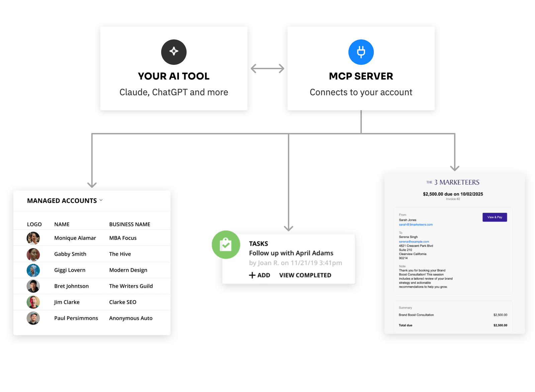Click the task timestamp by Joan R.
The image size is (535, 392).
(x=296, y=263)
